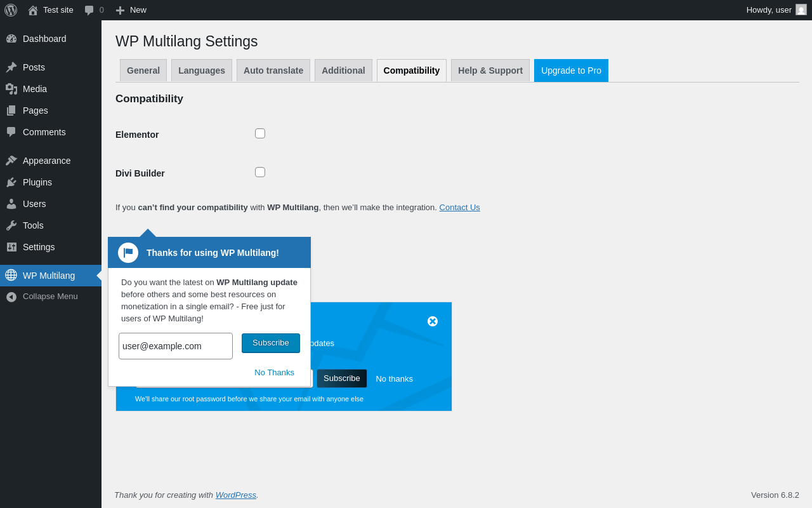
Task: Click the Settings sliders icon
Action: coord(11,247)
